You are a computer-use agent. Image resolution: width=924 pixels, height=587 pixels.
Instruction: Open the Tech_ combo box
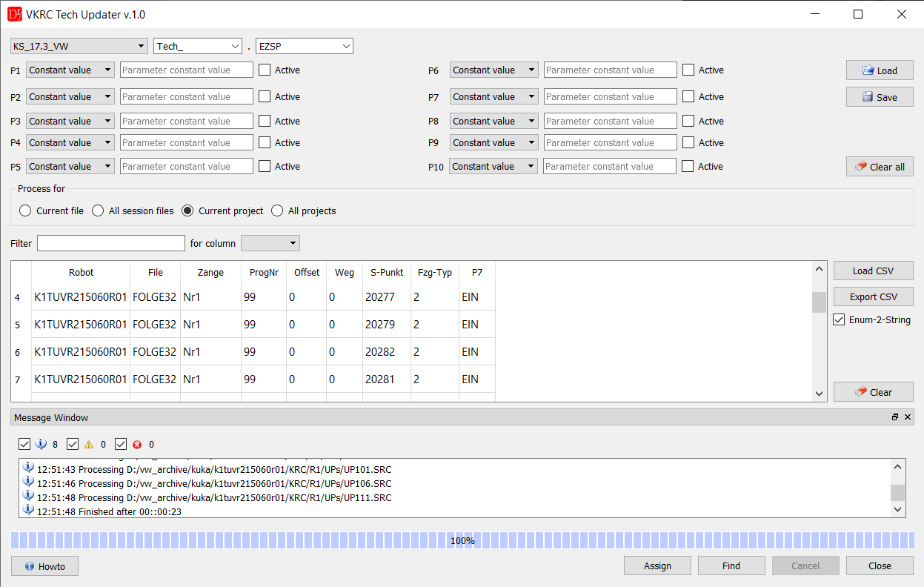click(x=198, y=46)
